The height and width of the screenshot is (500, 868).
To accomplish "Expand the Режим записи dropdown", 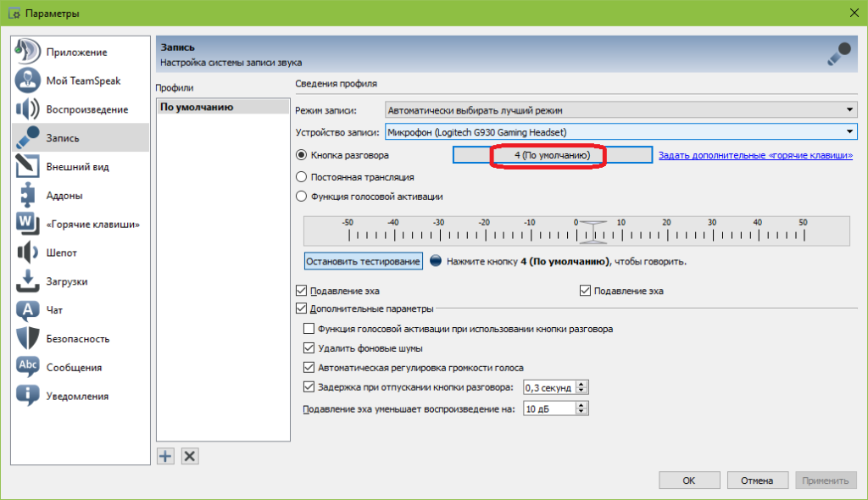I will (620, 110).
